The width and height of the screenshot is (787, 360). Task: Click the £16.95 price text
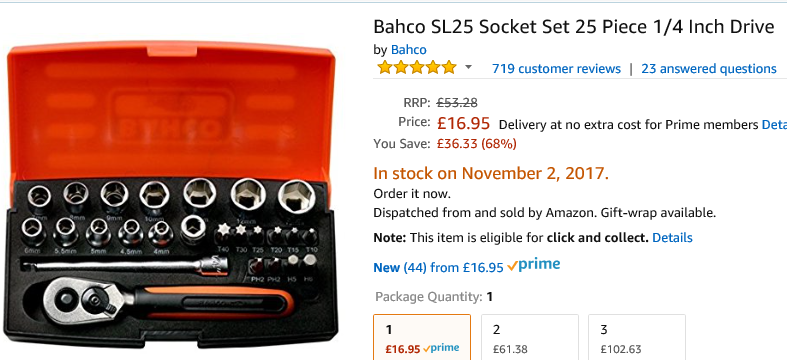[463, 123]
